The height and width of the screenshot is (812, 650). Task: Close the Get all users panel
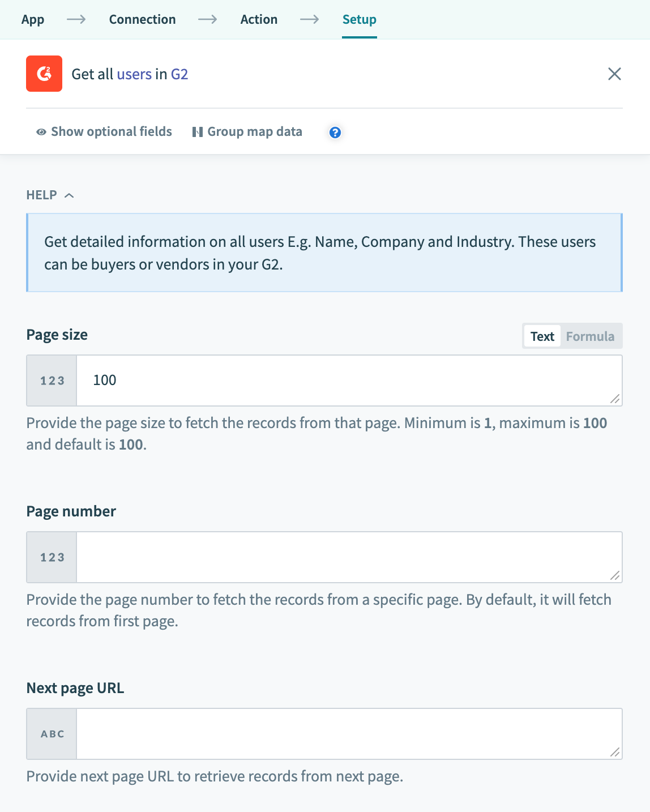[615, 74]
